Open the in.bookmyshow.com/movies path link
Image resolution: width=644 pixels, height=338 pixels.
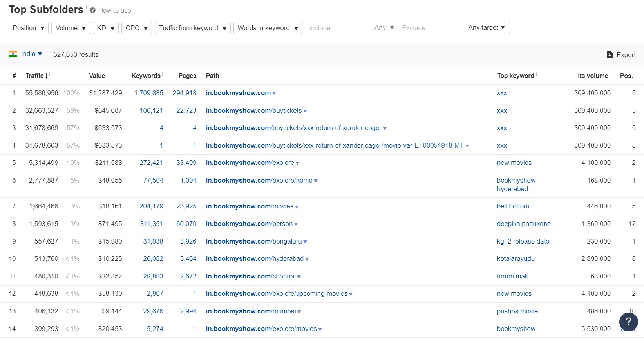pyautogui.click(x=250, y=206)
